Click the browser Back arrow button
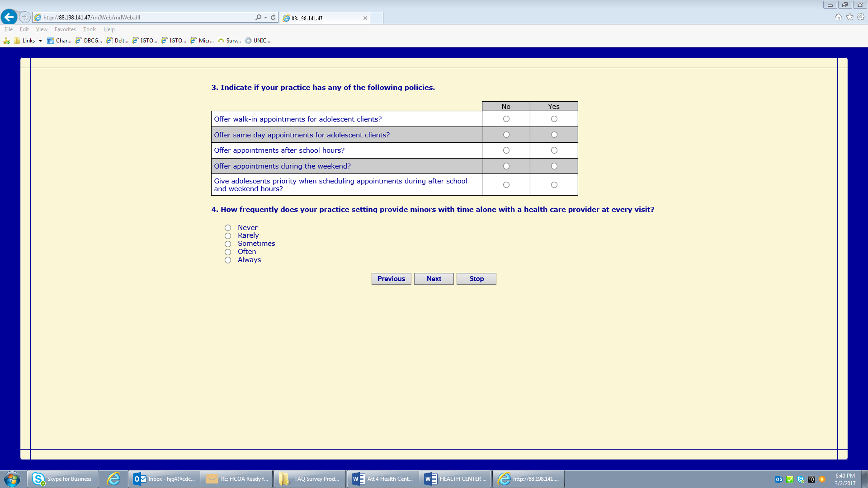Image resolution: width=868 pixels, height=488 pixels. [x=9, y=17]
